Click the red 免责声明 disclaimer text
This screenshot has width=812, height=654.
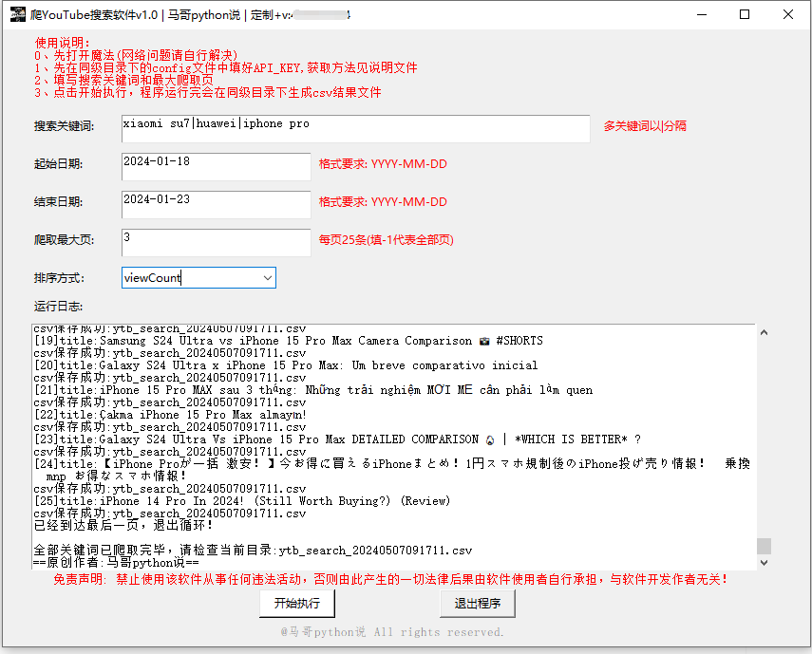[391, 580]
